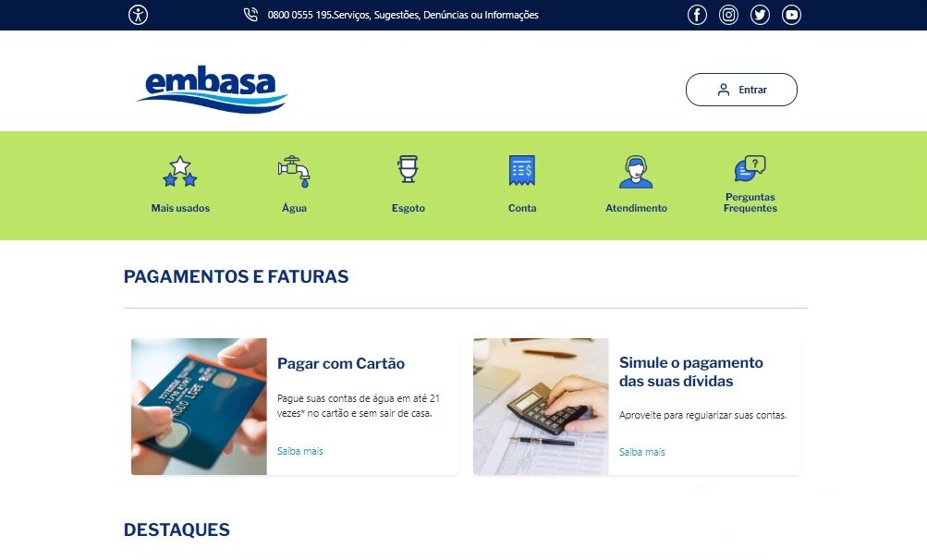The height and width of the screenshot is (560, 927).
Task: Select the Mais usados stars icon
Action: [179, 172]
